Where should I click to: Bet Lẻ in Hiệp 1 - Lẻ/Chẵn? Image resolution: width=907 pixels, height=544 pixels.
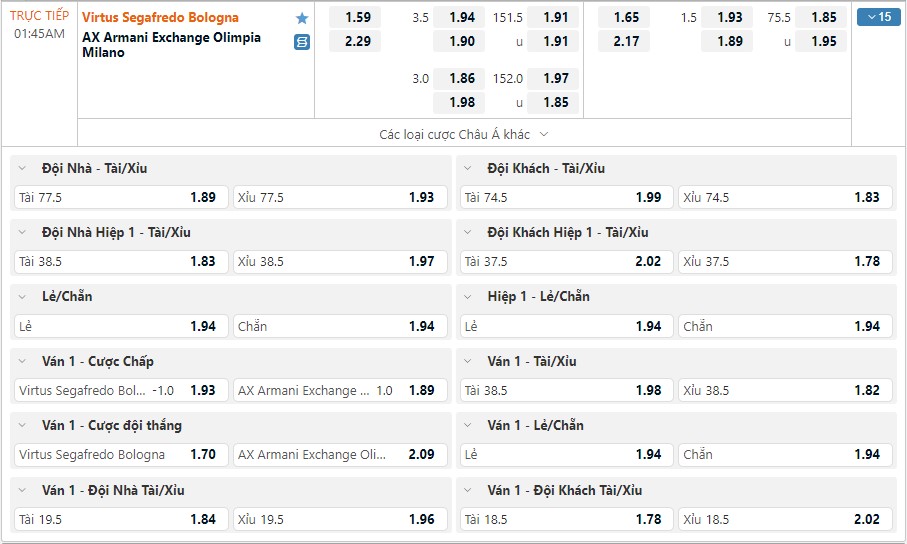(x=567, y=326)
